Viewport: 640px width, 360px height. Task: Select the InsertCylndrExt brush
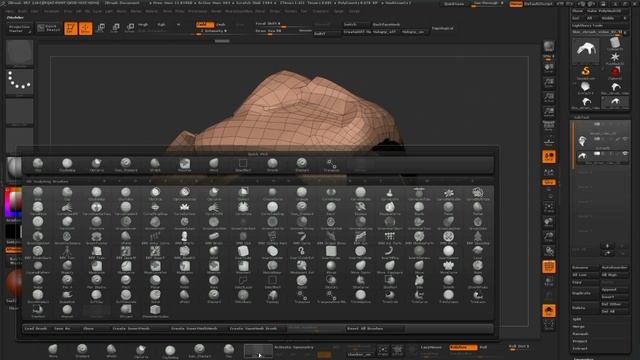coord(302,253)
